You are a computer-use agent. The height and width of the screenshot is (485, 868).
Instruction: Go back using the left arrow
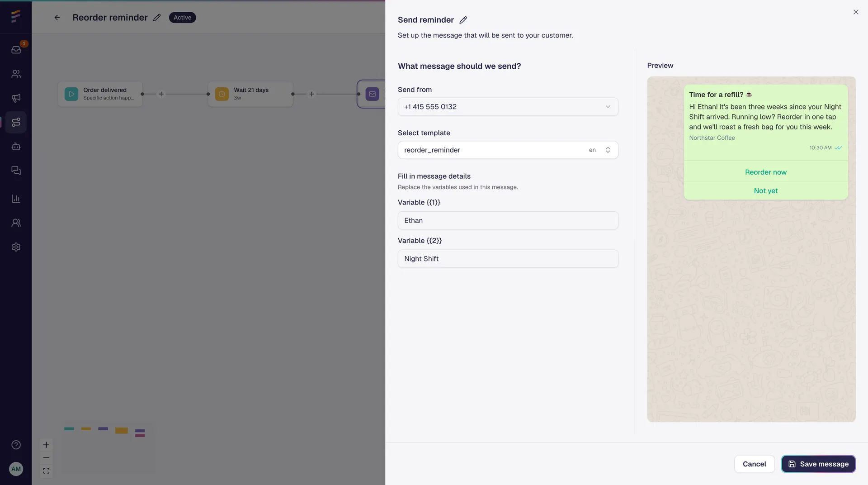[x=57, y=18]
